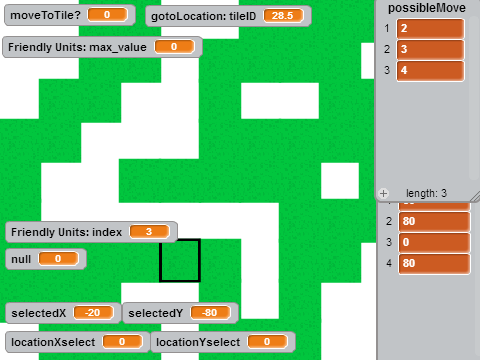
Task: Select lower list row 2 value 80
Action: 435,221
